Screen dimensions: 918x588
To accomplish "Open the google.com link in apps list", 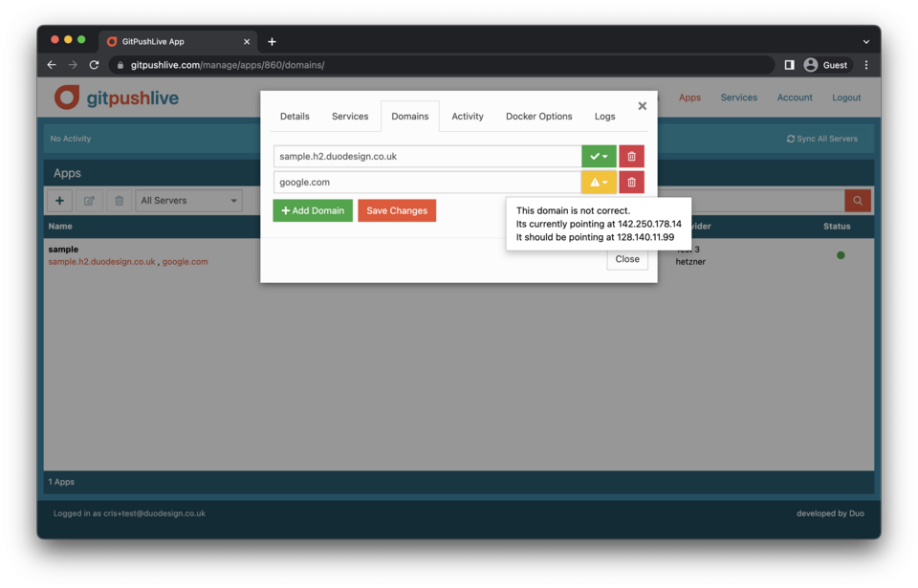I will click(x=185, y=262).
